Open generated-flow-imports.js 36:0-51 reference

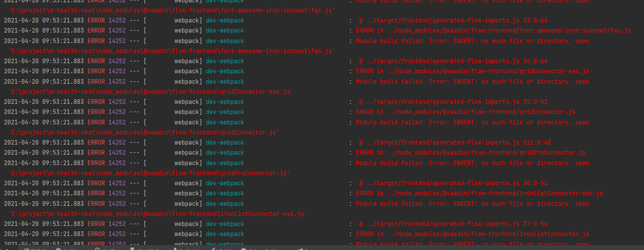coord(453,183)
